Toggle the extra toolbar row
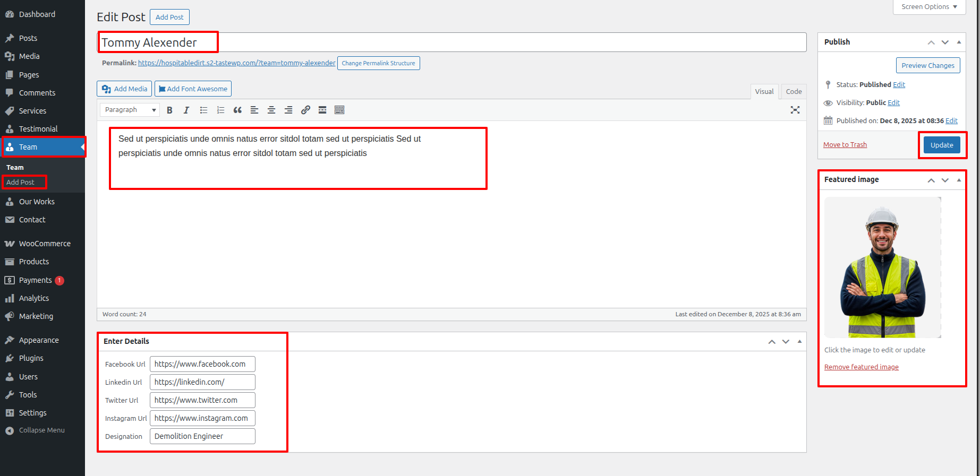980x476 pixels. [339, 110]
